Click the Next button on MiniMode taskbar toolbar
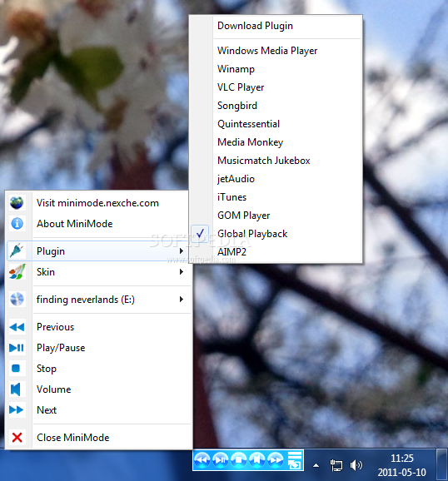448x481 pixels. tap(275, 460)
